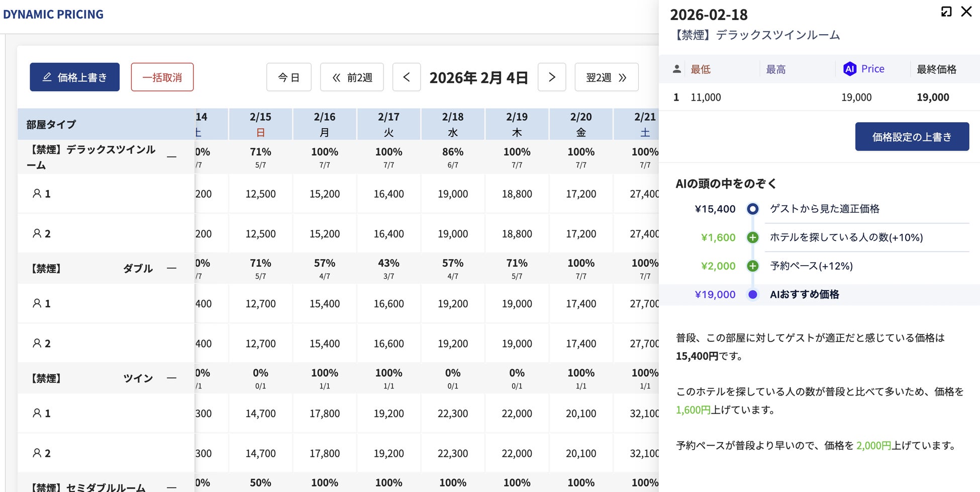Click the person icon in panel header
This screenshot has height=492, width=980.
[x=677, y=69]
